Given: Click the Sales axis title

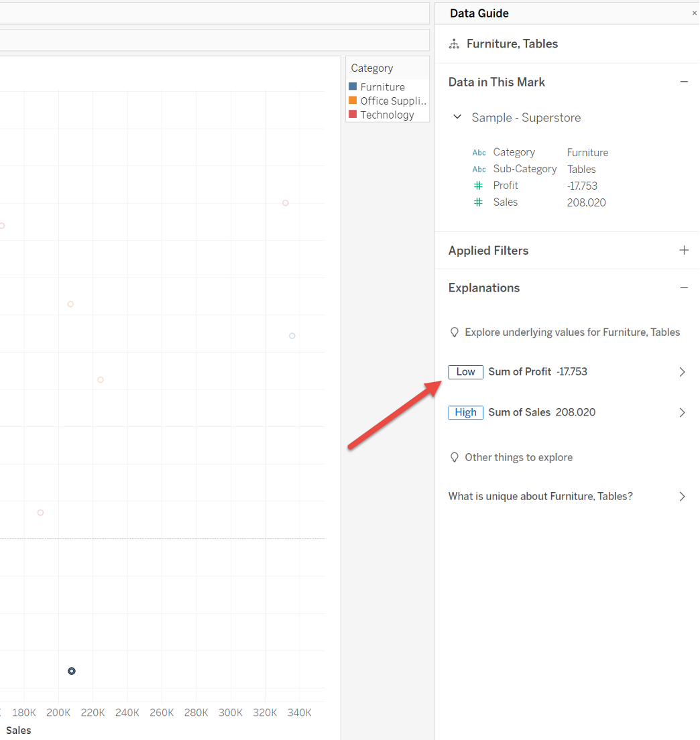Looking at the screenshot, I should (19, 731).
